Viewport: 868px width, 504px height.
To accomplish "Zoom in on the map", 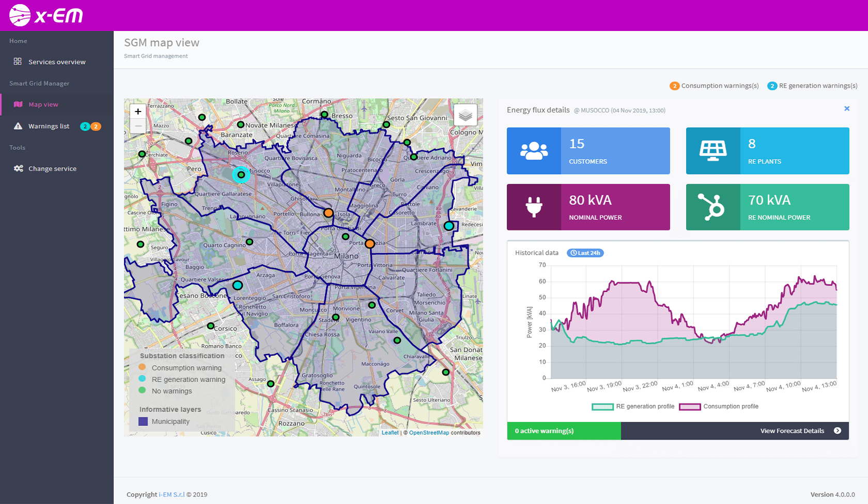I will click(138, 112).
